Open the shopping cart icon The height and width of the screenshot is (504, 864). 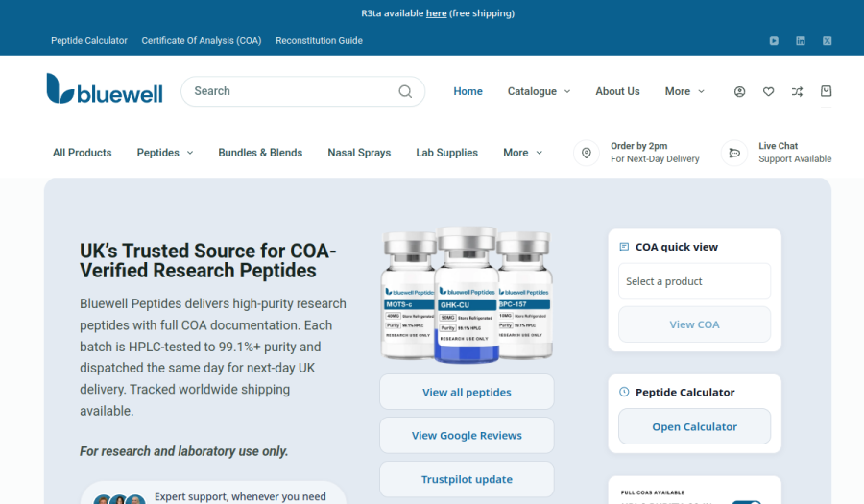coord(826,91)
